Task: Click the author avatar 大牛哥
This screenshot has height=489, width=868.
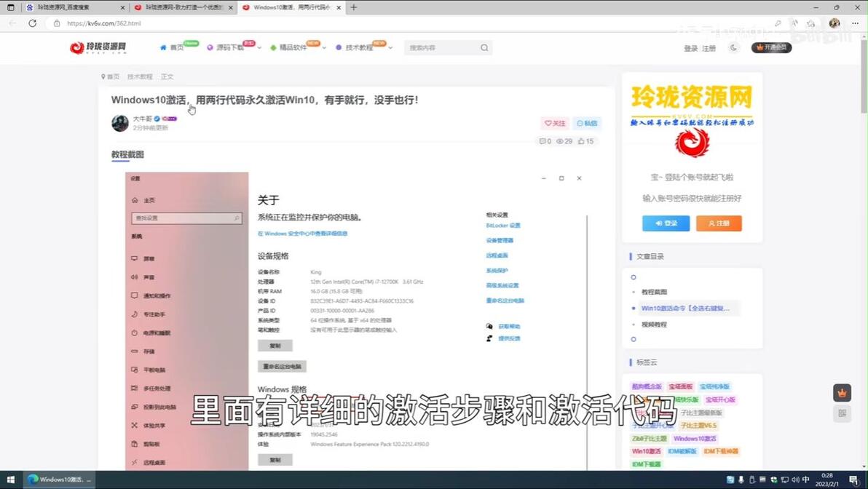Action: [120, 123]
